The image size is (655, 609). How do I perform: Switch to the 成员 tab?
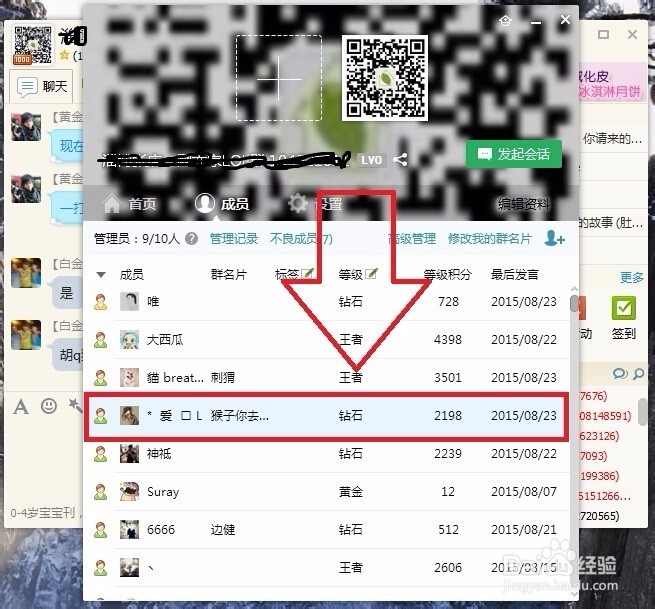[x=222, y=204]
